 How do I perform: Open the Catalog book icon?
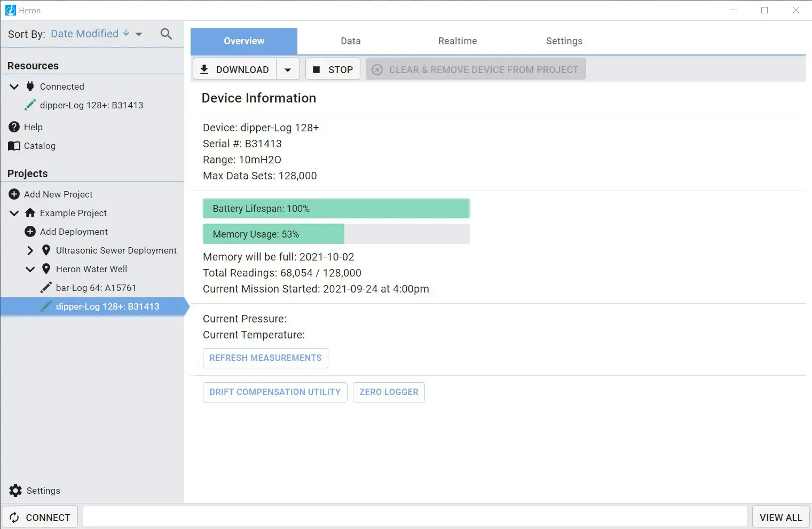[x=14, y=146]
